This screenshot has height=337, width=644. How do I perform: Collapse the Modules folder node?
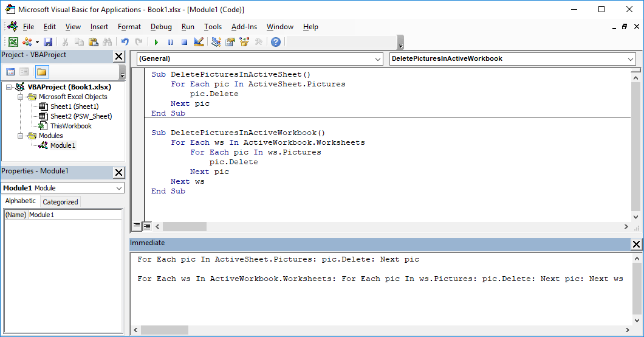pyautogui.click(x=20, y=136)
